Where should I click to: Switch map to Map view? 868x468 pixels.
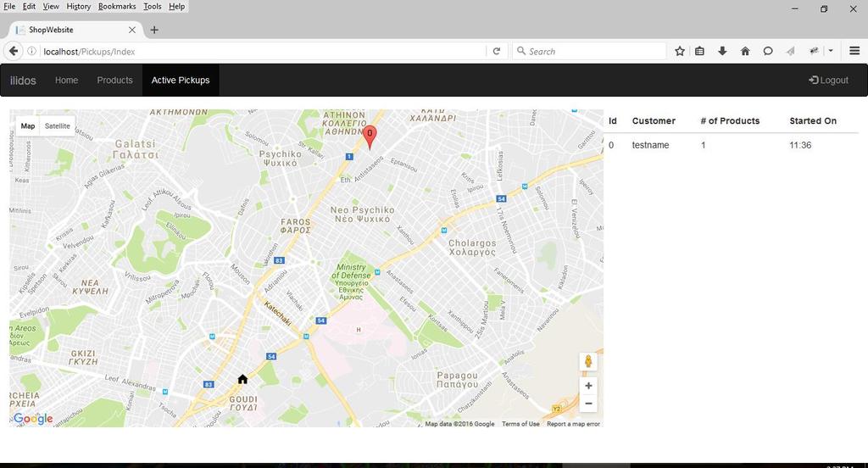(x=28, y=125)
